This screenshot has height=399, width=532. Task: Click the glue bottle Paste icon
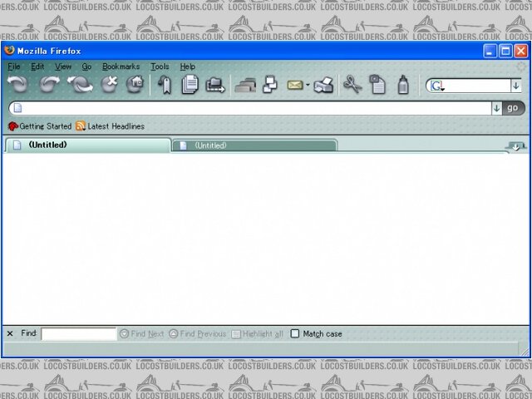[x=403, y=85]
